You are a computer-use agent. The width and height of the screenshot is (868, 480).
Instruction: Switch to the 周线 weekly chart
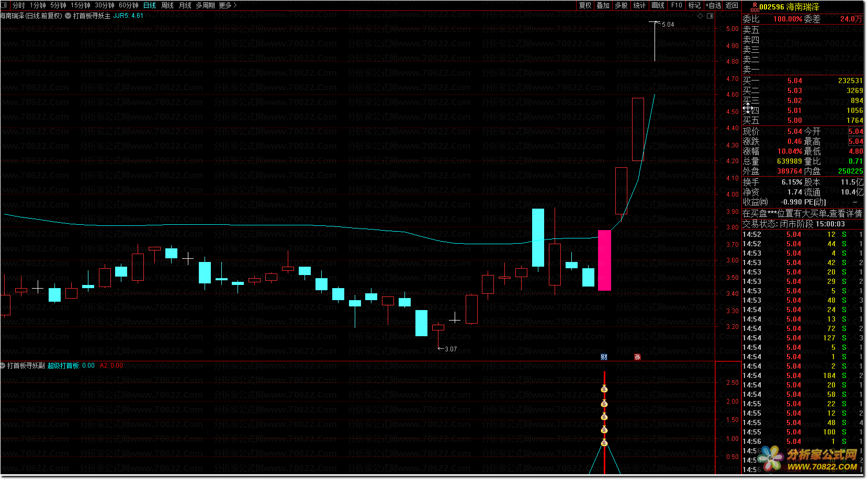(167, 5)
